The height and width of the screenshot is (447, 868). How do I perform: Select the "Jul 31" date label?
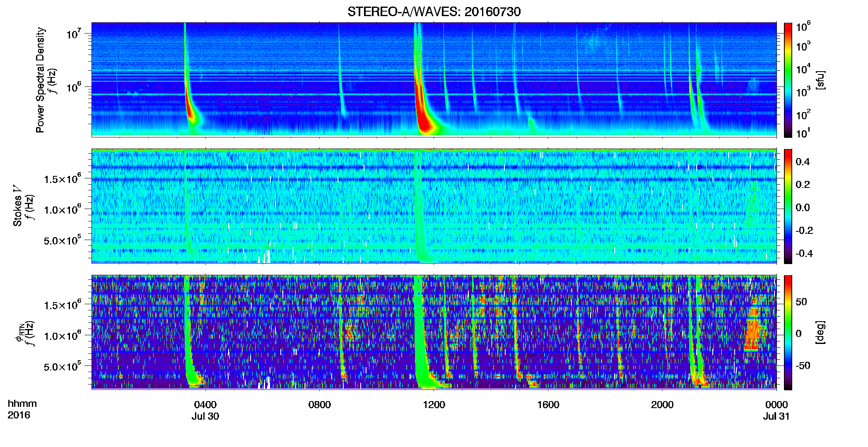(776, 416)
